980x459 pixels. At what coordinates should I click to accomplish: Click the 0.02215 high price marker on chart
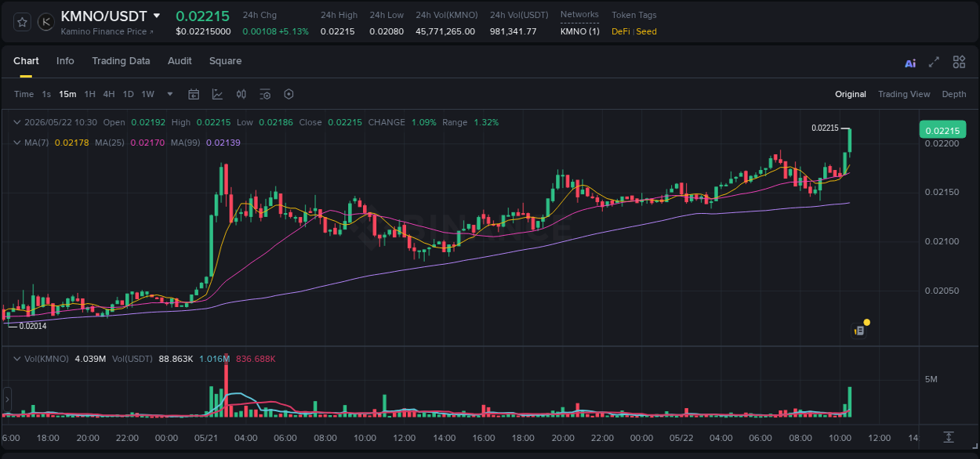click(825, 128)
